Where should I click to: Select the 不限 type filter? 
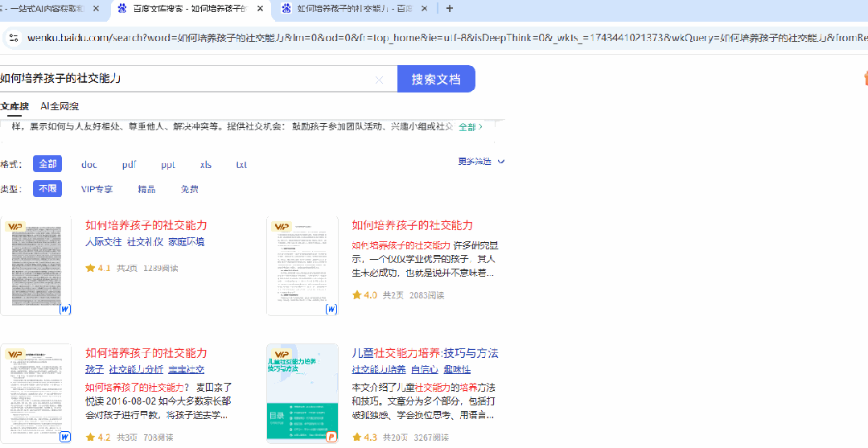47,189
